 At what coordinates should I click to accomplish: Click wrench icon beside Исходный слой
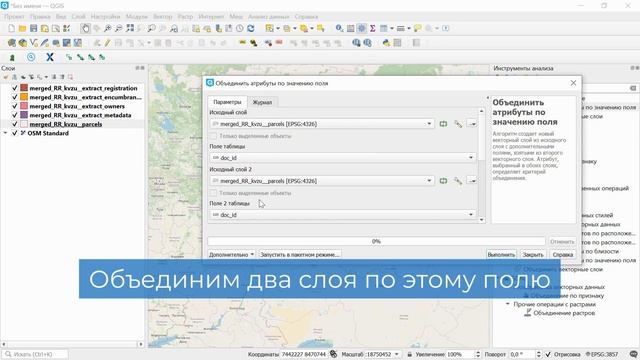point(458,124)
